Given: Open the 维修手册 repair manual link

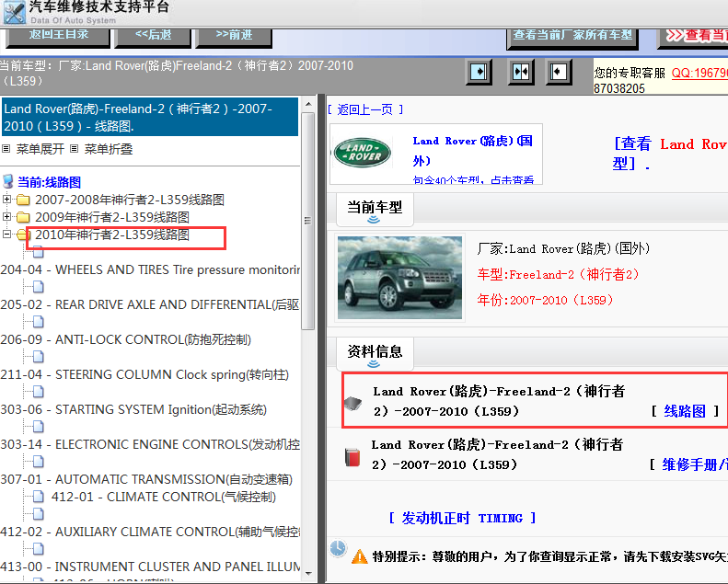Looking at the screenshot, I should pyautogui.click(x=695, y=464).
